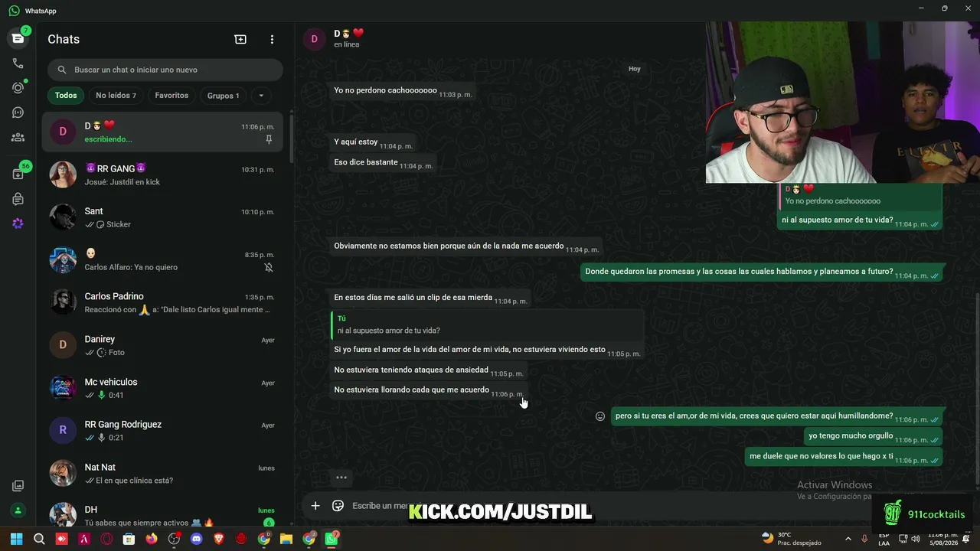Open Microsoft Store from the taskbar
The height and width of the screenshot is (551, 980).
pyautogui.click(x=129, y=539)
